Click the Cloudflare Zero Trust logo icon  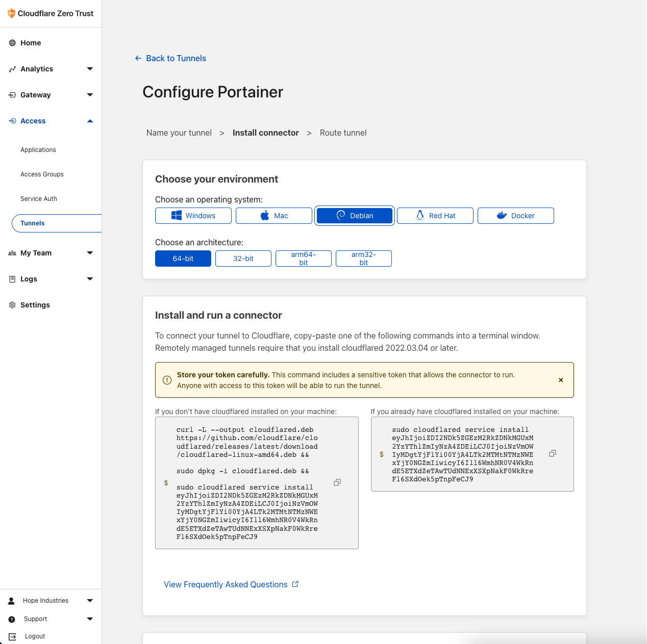click(11, 13)
